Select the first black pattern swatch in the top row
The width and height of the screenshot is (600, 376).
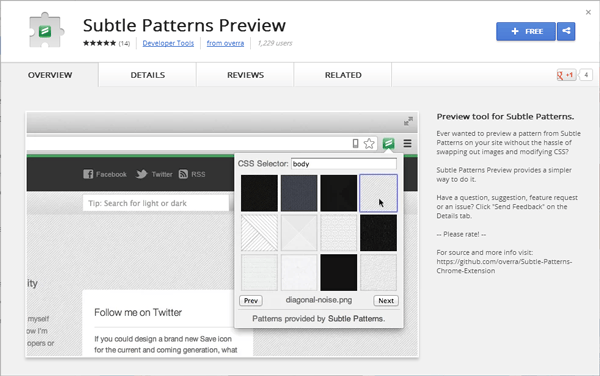[x=259, y=193]
